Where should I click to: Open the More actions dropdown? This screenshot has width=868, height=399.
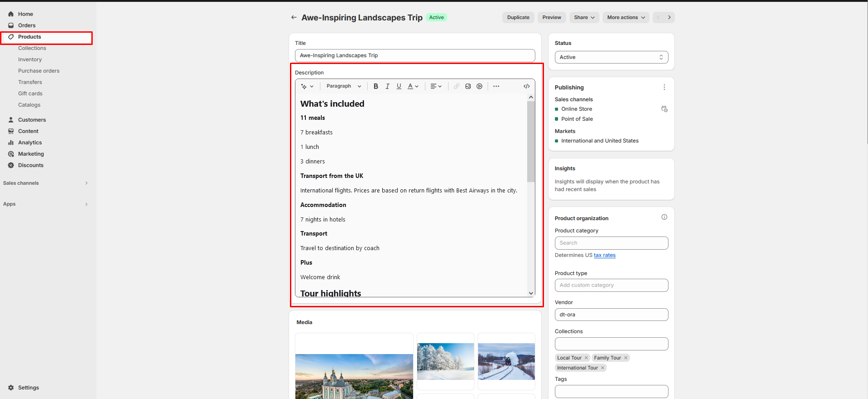pyautogui.click(x=626, y=17)
